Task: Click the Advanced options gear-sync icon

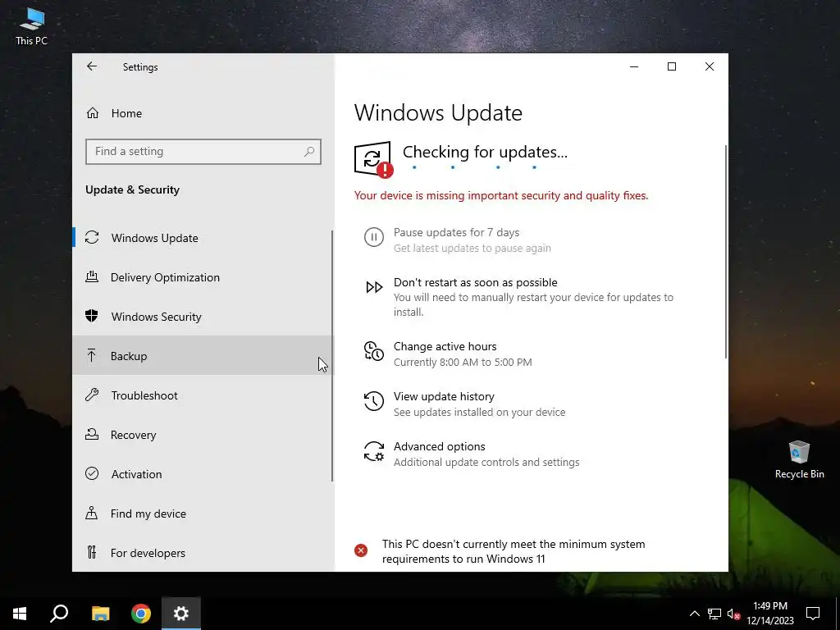Action: 374,452
